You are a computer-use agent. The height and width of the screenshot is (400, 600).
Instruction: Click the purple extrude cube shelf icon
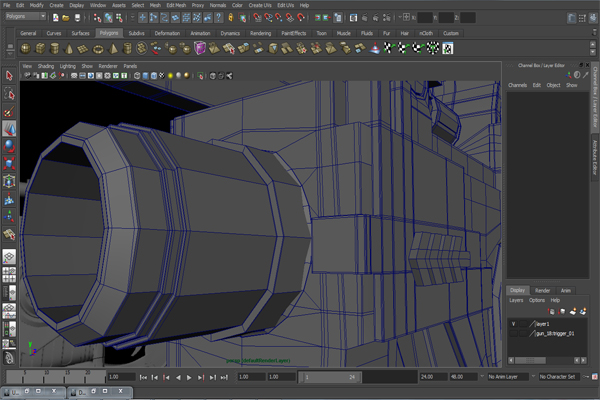pyautogui.click(x=200, y=48)
